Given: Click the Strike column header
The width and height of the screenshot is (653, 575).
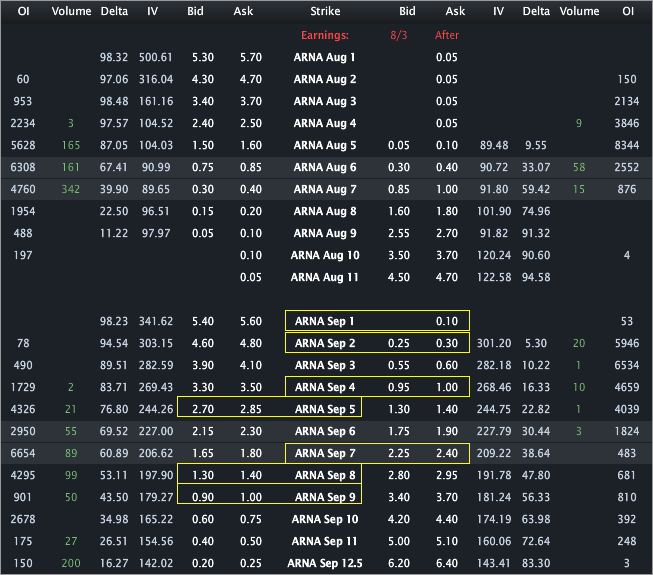Looking at the screenshot, I should 325,11.
